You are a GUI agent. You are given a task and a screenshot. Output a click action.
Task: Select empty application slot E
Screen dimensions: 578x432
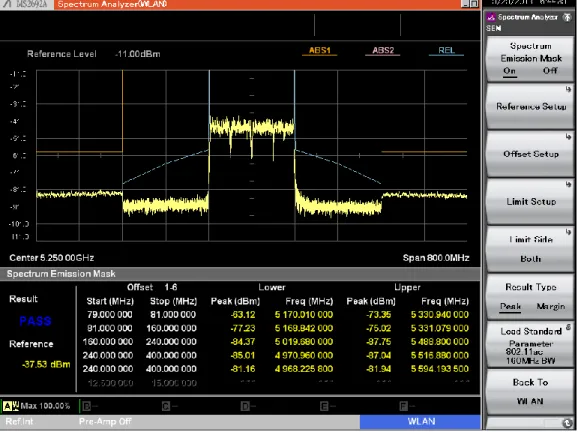[x=328, y=406]
